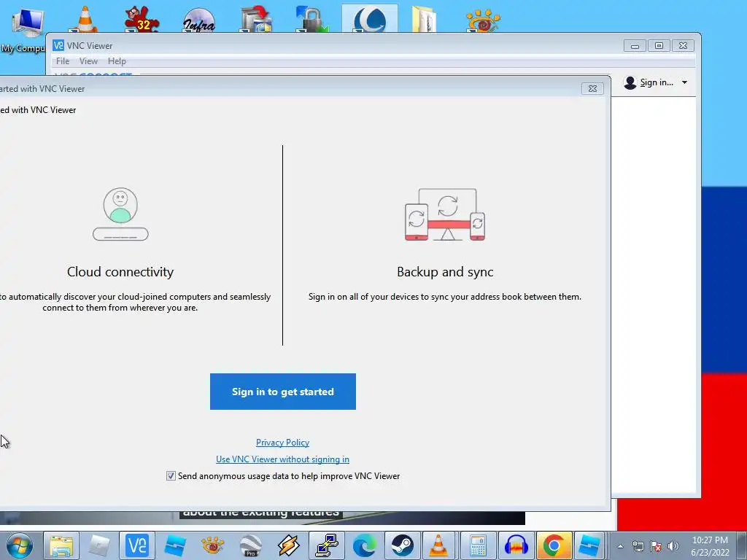Launch Microsoft Edge from the taskbar
This screenshot has height=560, width=747.
point(365,545)
